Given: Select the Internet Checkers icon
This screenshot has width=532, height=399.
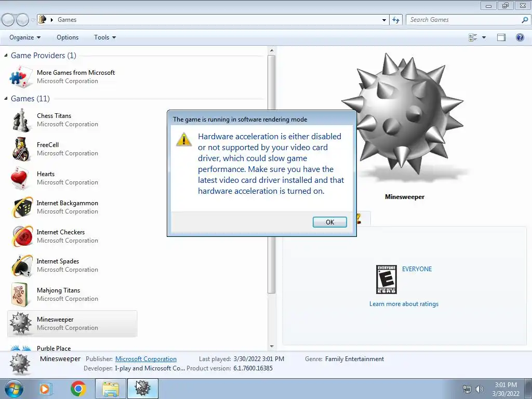Looking at the screenshot, I should [x=22, y=236].
